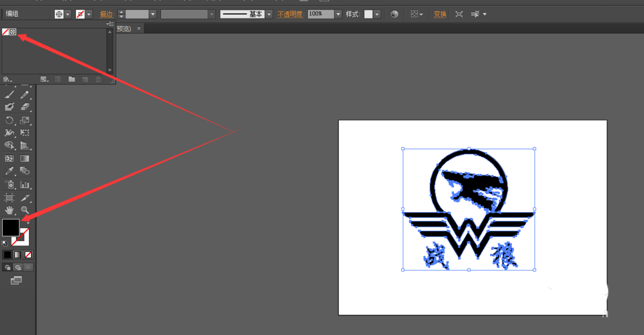This screenshot has width=644, height=335.
Task: Select the Artboard tool
Action: [x=10, y=198]
